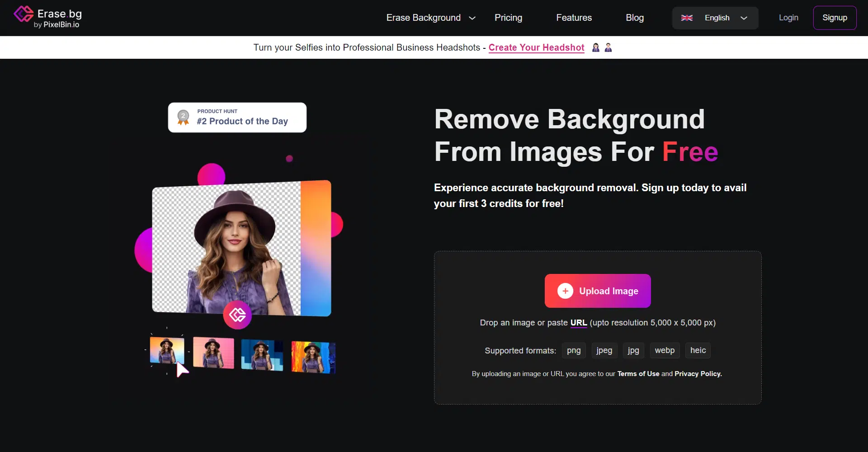Click the paste URL link
This screenshot has height=452, width=868.
[x=578, y=323]
